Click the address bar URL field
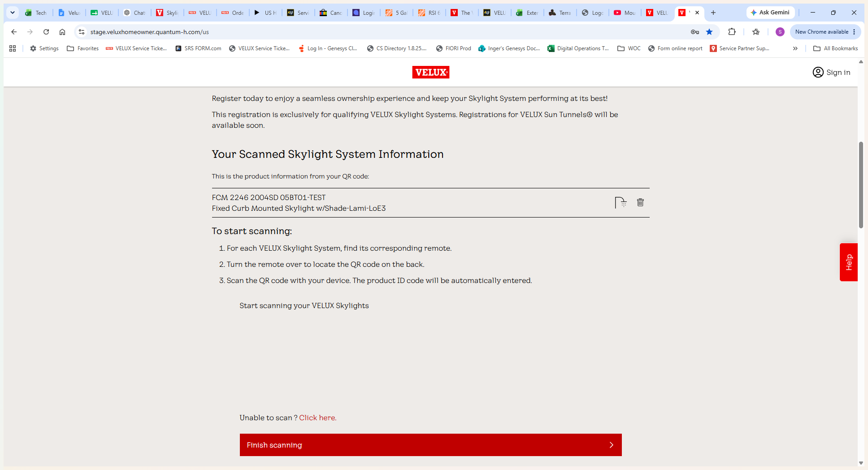The image size is (868, 470). coord(386,32)
